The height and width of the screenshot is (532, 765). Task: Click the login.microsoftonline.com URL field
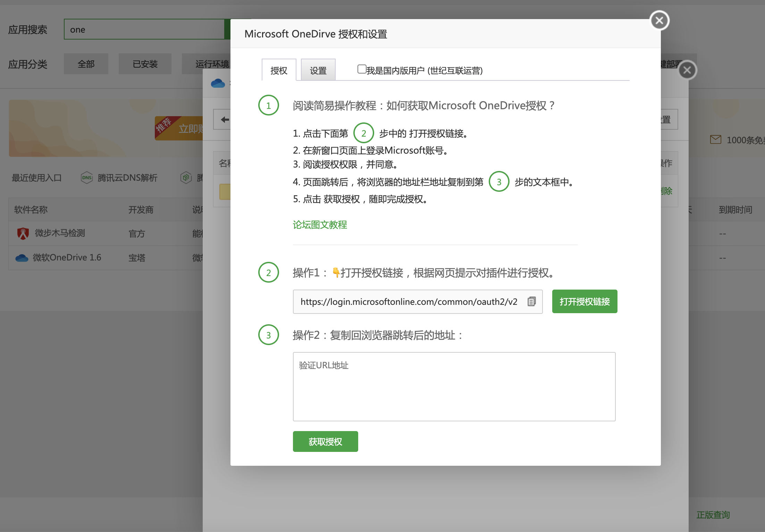click(418, 302)
